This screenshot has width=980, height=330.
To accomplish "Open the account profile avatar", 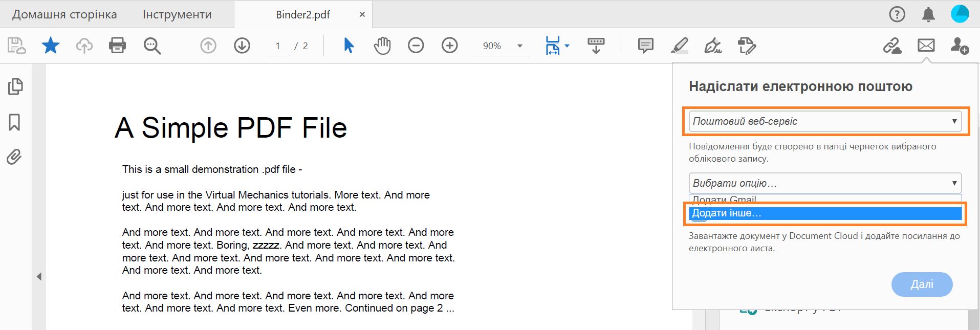I will click(960, 14).
